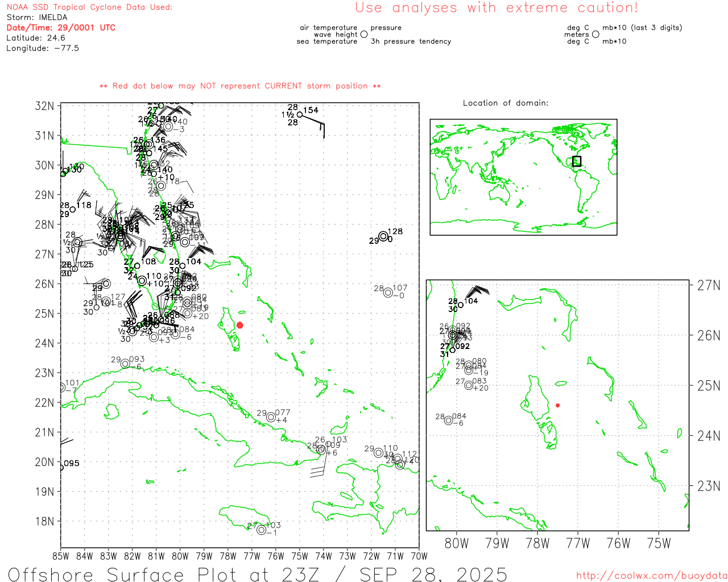The width and height of the screenshot is (728, 582).
Task: Click the 32N latitude axis label
Action: pos(44,106)
